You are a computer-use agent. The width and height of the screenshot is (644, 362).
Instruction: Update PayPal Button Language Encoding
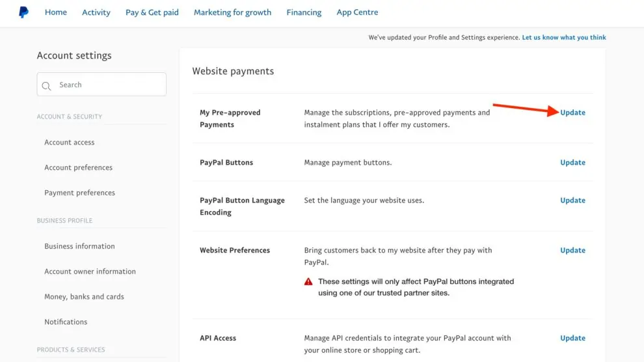pos(572,201)
